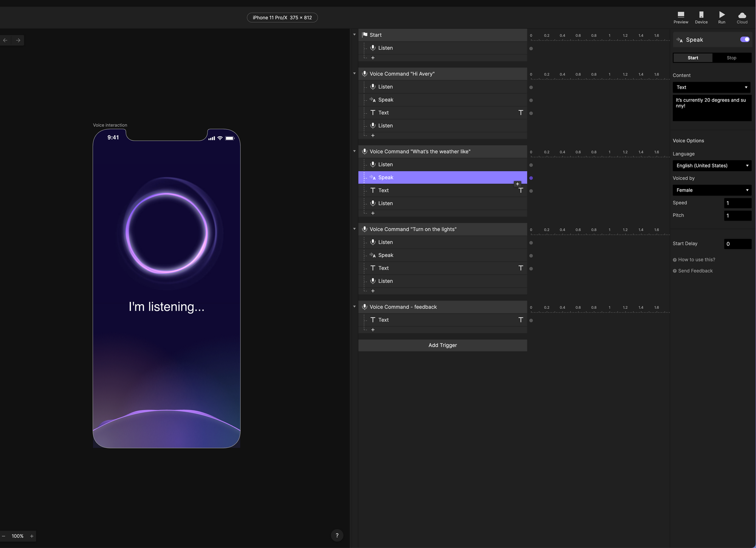
Task: Click the Speed input field
Action: (x=737, y=203)
